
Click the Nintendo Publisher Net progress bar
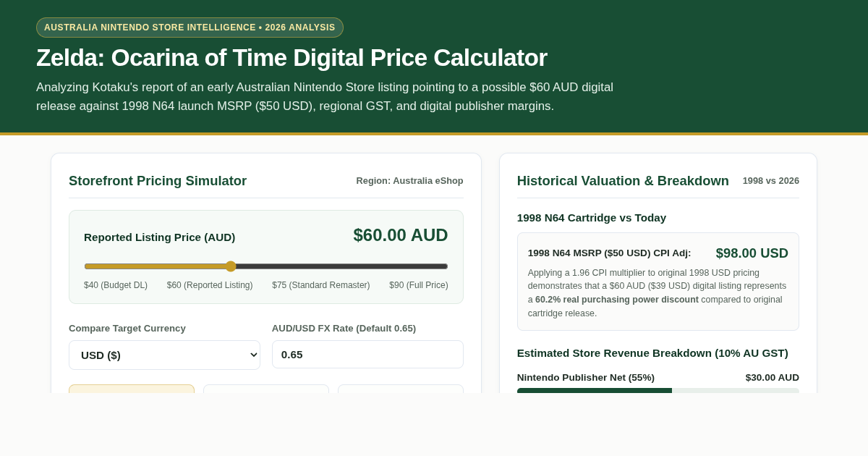(658, 391)
